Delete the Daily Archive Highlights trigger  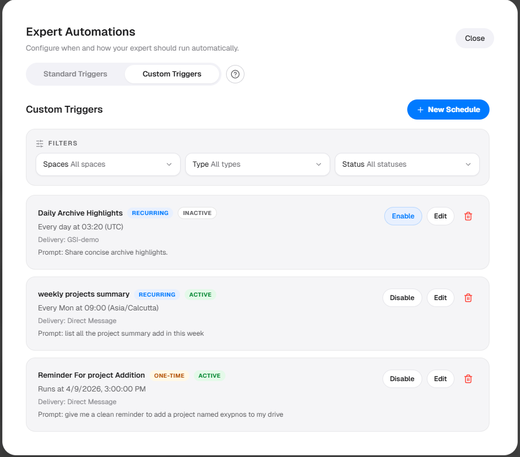468,216
